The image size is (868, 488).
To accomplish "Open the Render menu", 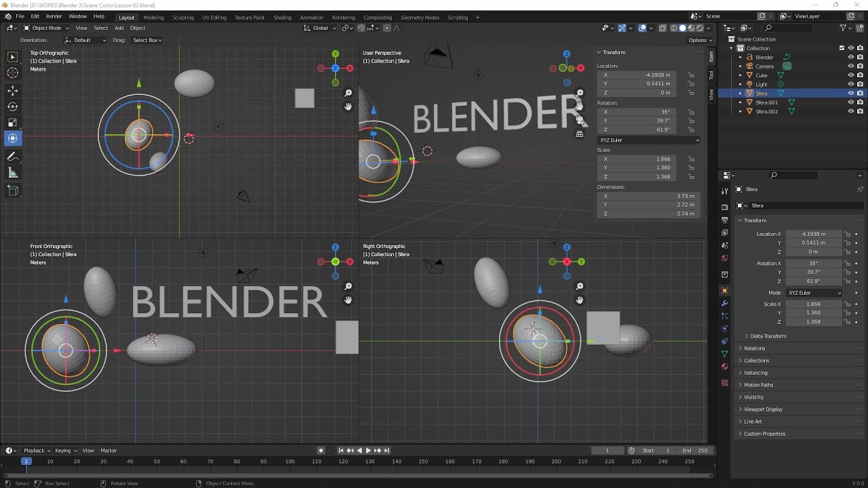I will coord(54,16).
